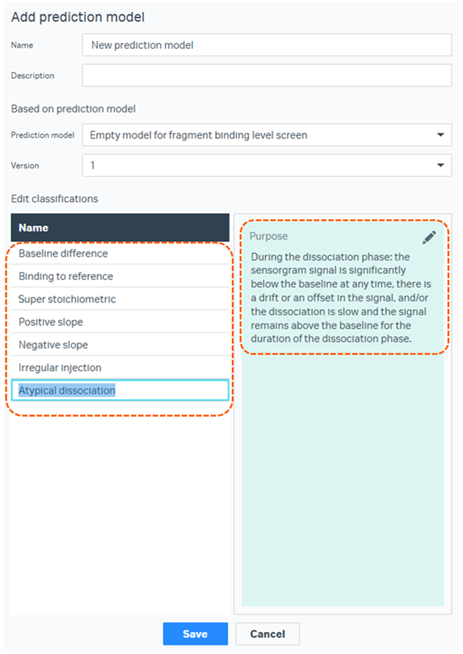Click the Atypical dissociation name field

[x=120, y=390]
